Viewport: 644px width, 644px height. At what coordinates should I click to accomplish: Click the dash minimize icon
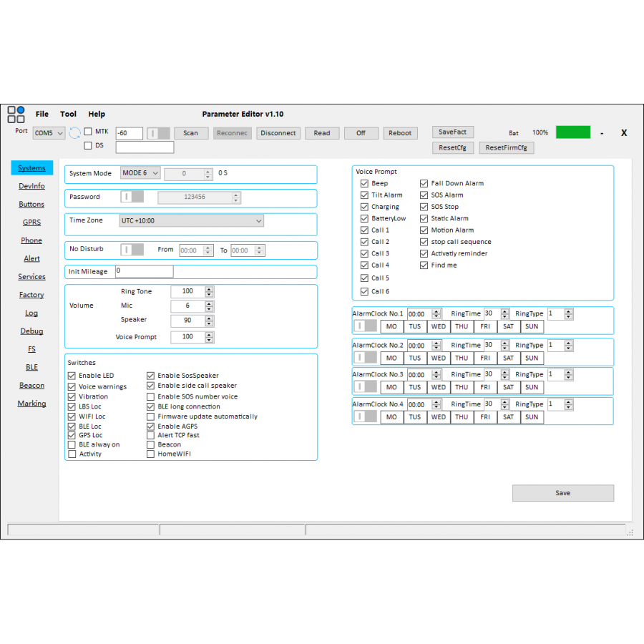602,133
